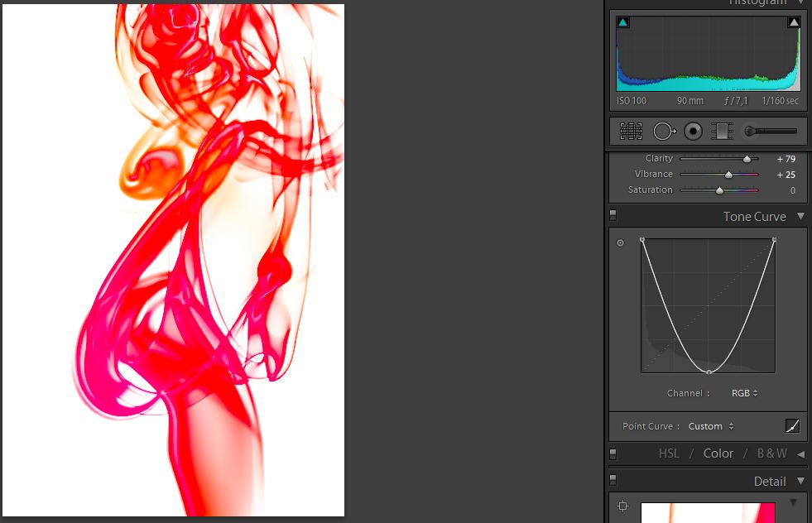Image resolution: width=812 pixels, height=523 pixels.
Task: Select the Adjustment Brush tool
Action: pos(771,132)
